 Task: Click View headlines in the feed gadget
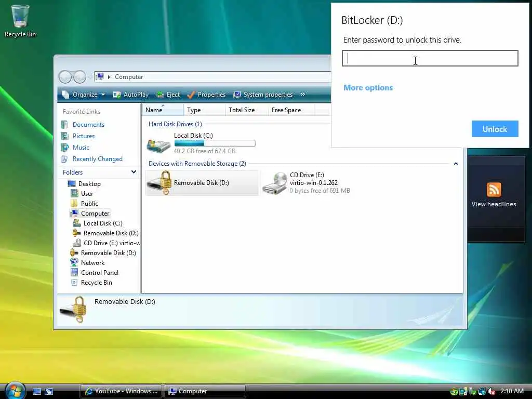tap(494, 204)
